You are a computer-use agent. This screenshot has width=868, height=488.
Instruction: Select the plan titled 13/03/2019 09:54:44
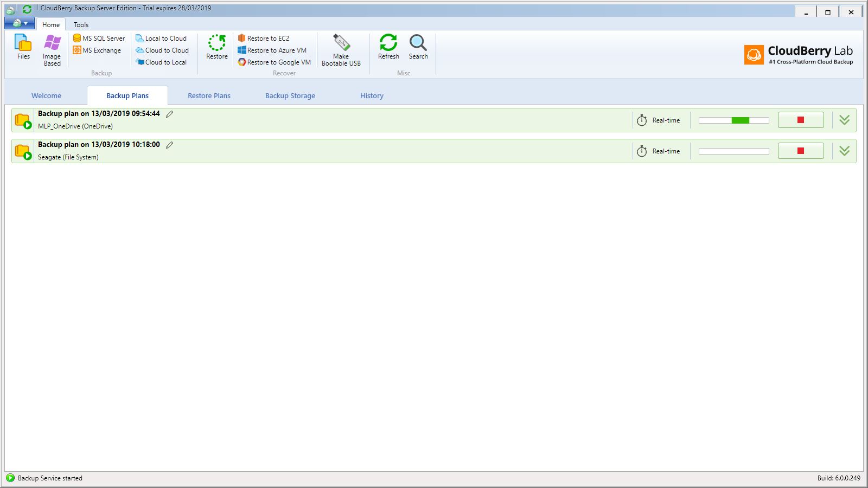point(99,113)
